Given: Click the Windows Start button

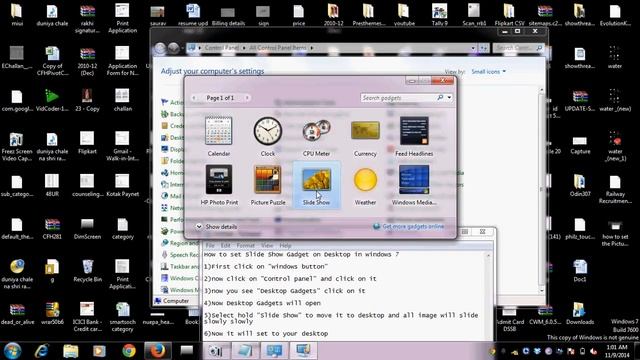Looking at the screenshot, I should click(x=12, y=351).
